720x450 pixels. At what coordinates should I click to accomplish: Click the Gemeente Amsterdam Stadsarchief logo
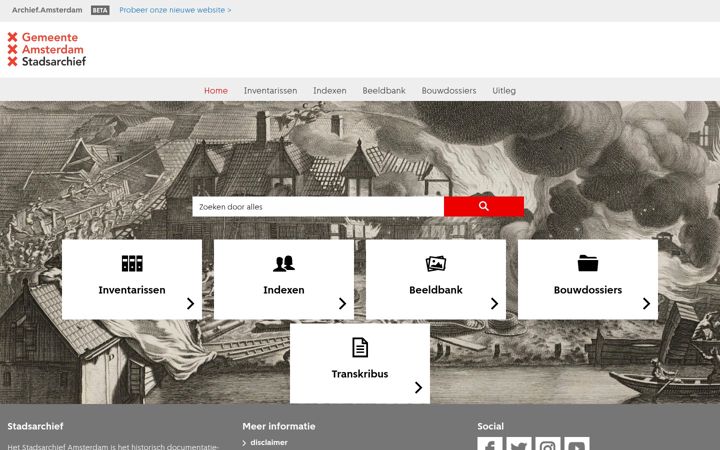[x=47, y=49]
